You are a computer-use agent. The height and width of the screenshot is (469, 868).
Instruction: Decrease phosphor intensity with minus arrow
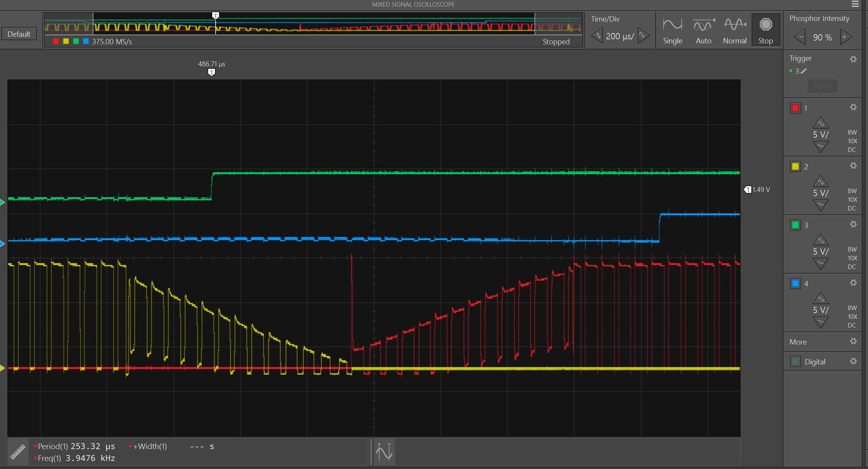point(800,37)
